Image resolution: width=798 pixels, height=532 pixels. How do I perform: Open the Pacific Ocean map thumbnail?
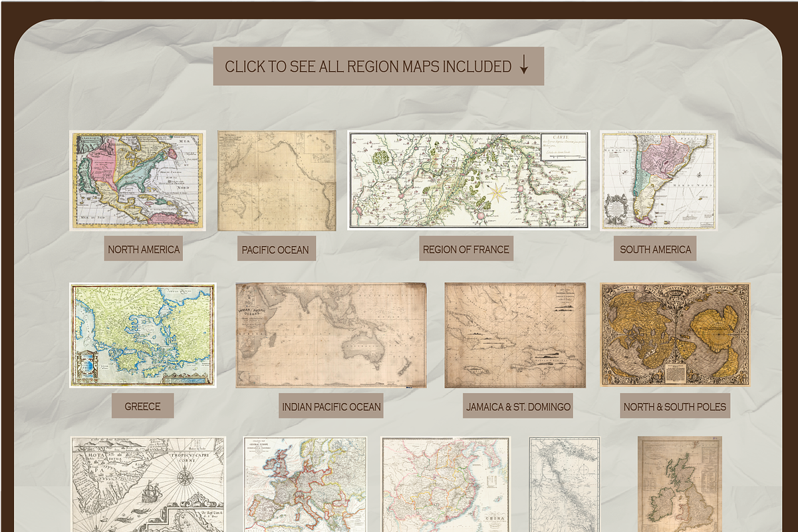(x=277, y=181)
